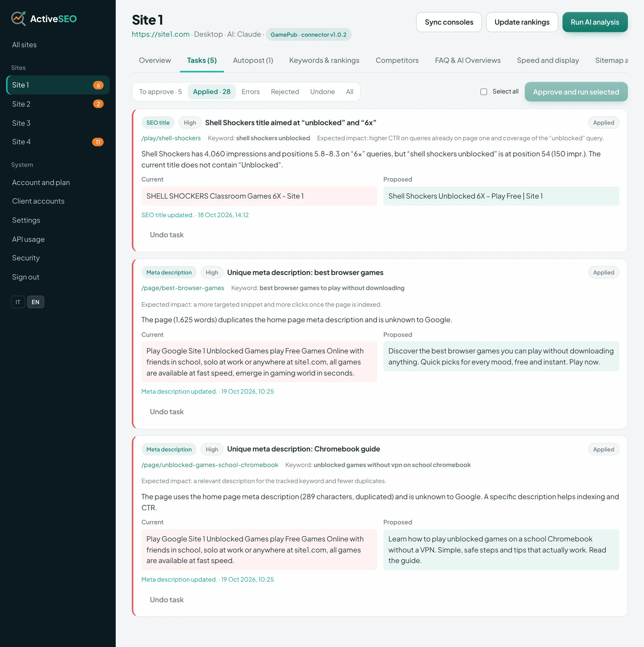
Task: Show All tasks filter
Action: 350,92
